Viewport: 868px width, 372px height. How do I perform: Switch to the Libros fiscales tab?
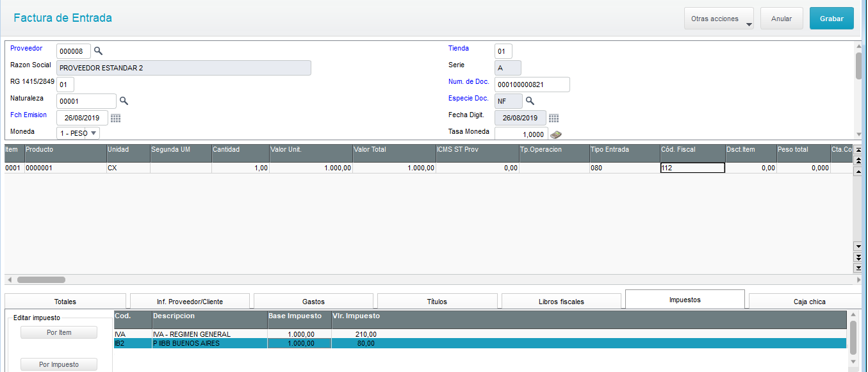pyautogui.click(x=561, y=302)
